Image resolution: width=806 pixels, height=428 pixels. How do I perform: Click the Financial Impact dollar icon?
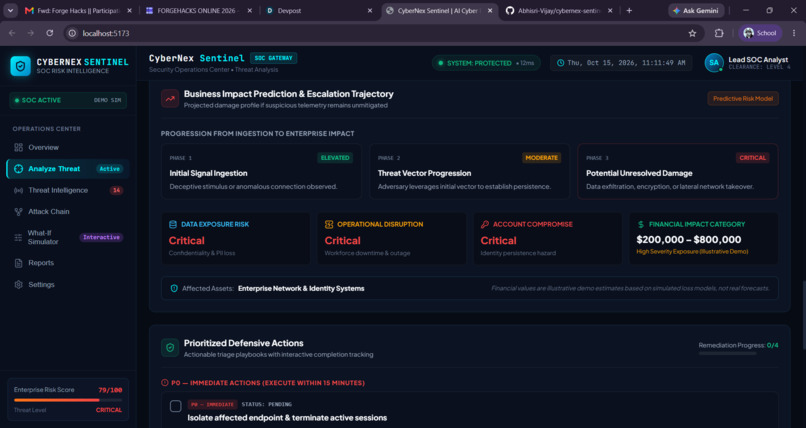coord(640,225)
